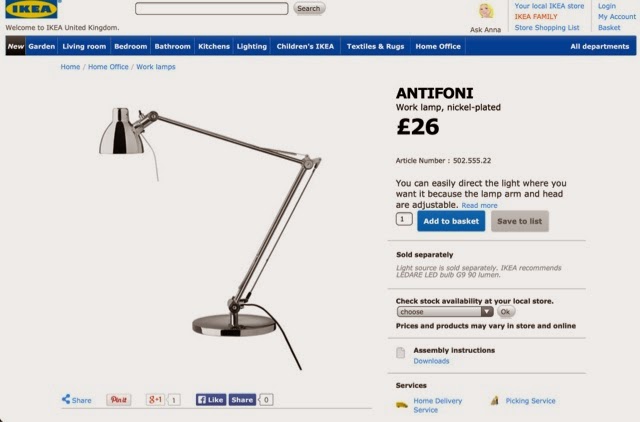Open the local store choose dropdown
The image size is (640, 422).
[x=445, y=312]
